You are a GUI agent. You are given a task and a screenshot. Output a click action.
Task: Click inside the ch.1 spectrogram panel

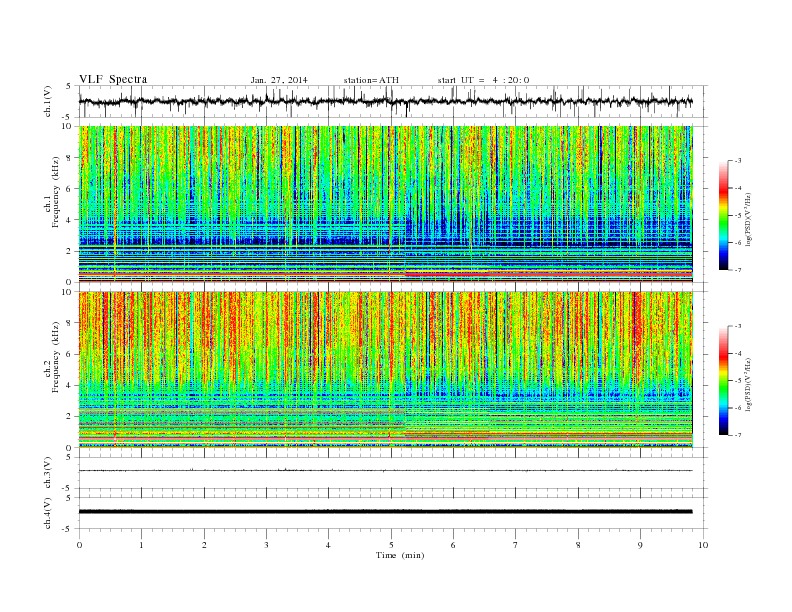[x=385, y=204]
